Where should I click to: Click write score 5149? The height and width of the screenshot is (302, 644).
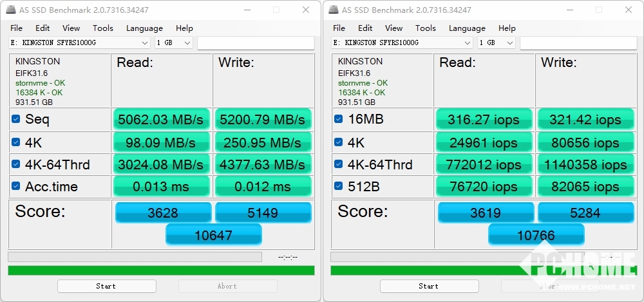click(x=263, y=212)
